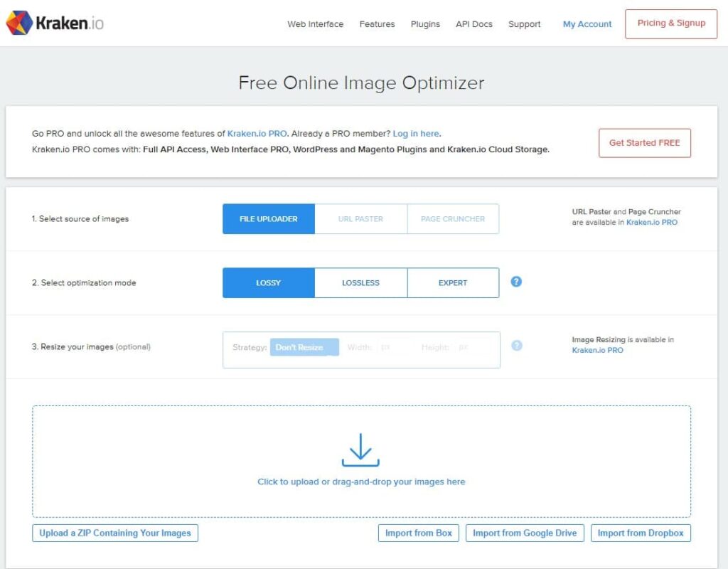Select URL PASTER source
Viewport: 728px width, 569px height.
pos(360,219)
